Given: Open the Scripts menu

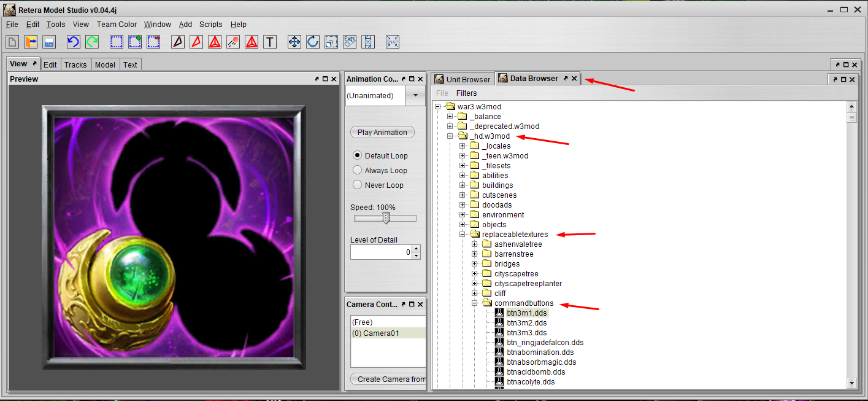Looking at the screenshot, I should coord(210,25).
